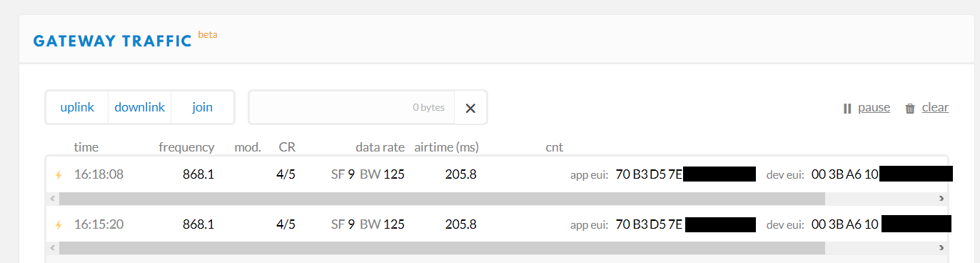Click the trash can clear icon
Viewport: 980px width, 263px height.
pos(910,109)
